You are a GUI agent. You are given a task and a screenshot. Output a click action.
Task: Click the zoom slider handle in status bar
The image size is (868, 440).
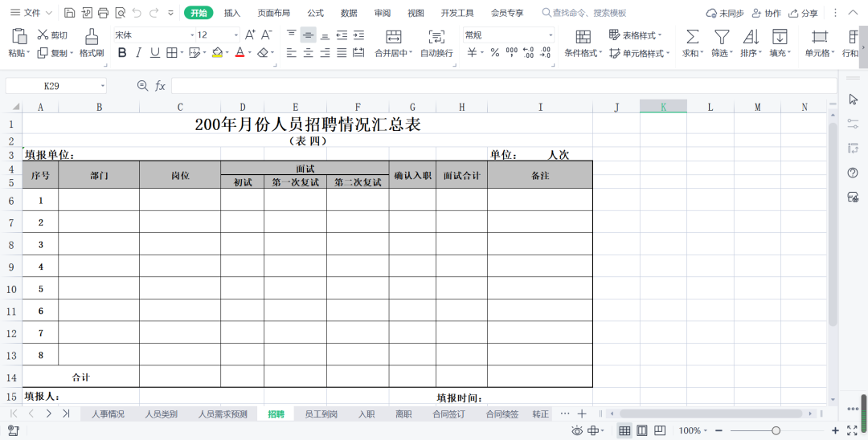click(x=776, y=430)
